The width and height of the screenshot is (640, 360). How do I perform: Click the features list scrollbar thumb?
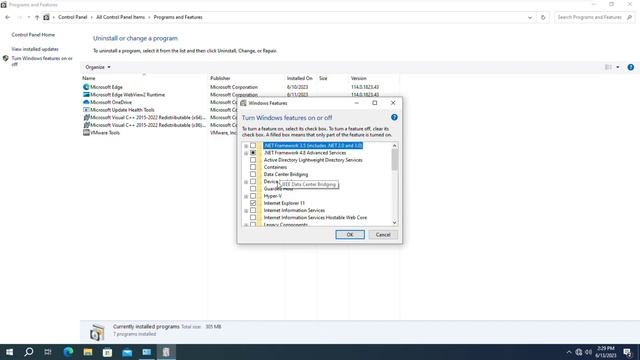tap(394, 160)
